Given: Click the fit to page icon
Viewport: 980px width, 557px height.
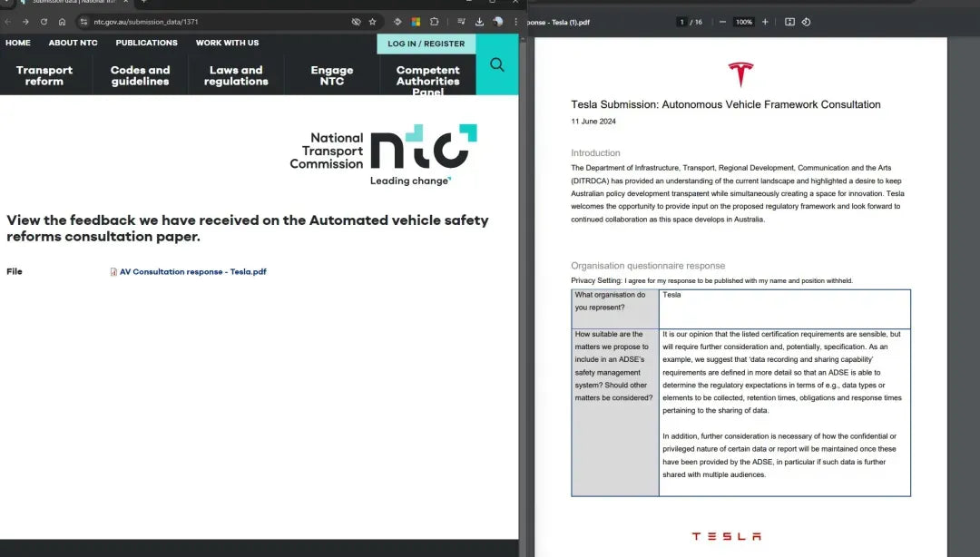Looking at the screenshot, I should tap(789, 22).
